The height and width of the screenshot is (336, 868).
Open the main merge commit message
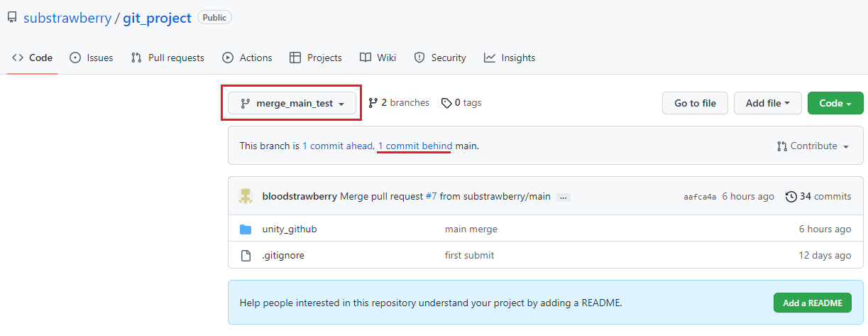471,229
